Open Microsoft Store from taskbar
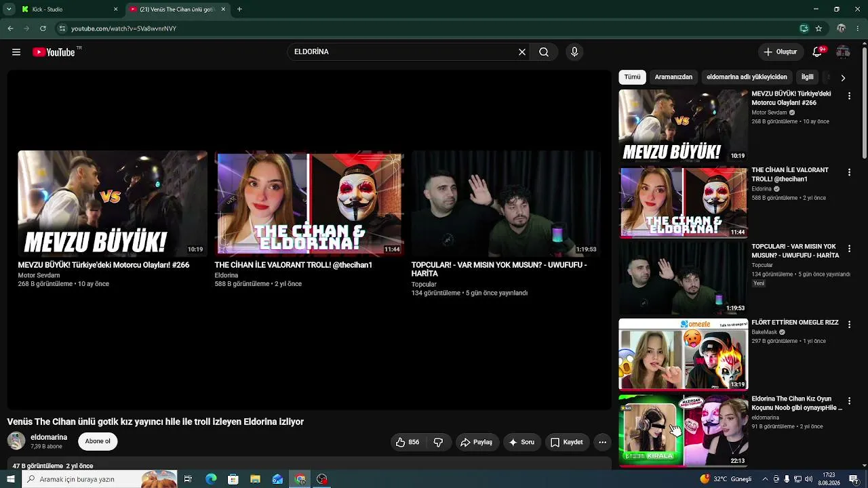This screenshot has width=868, height=488. tap(233, 479)
